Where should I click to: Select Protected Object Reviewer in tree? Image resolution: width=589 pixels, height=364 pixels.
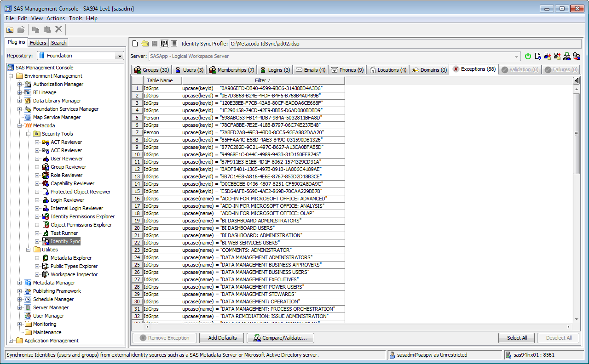tap(80, 192)
